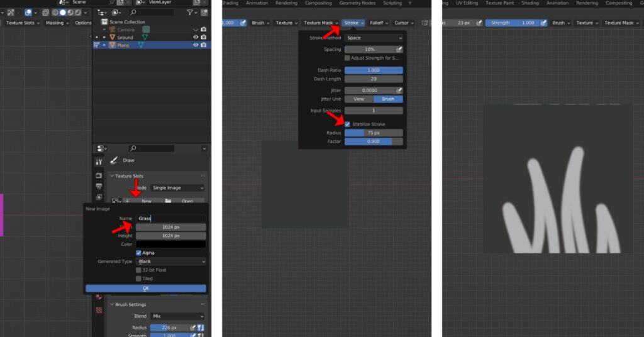Open the Texture Slots header dropdown
The width and height of the screenshot is (644, 337).
click(23, 23)
